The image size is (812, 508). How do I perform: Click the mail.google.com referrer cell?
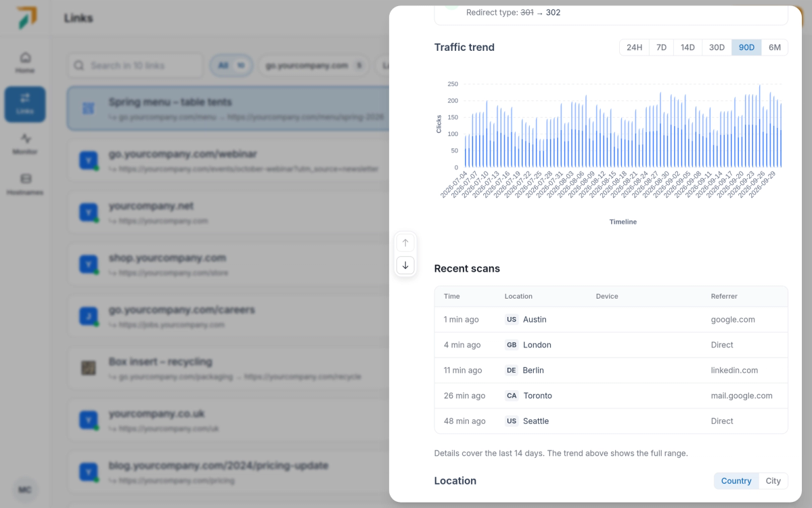pos(742,396)
